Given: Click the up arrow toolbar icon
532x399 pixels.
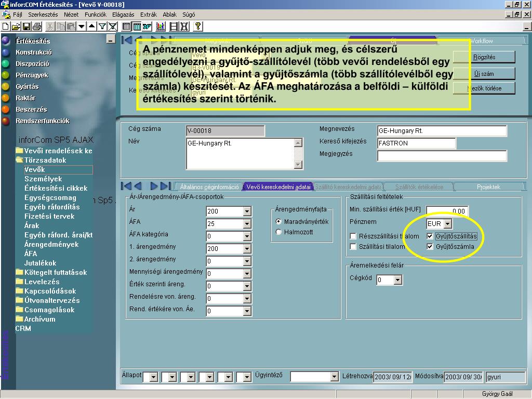Looking at the screenshot, I should point(92,26).
